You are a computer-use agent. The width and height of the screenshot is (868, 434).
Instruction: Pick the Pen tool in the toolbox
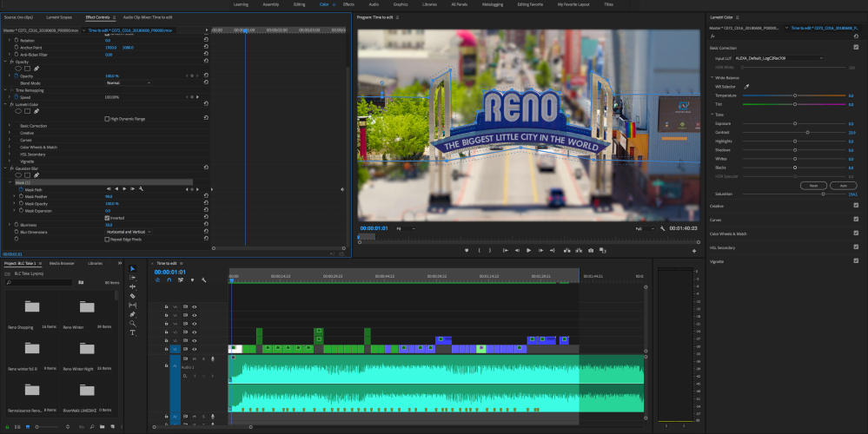point(133,314)
